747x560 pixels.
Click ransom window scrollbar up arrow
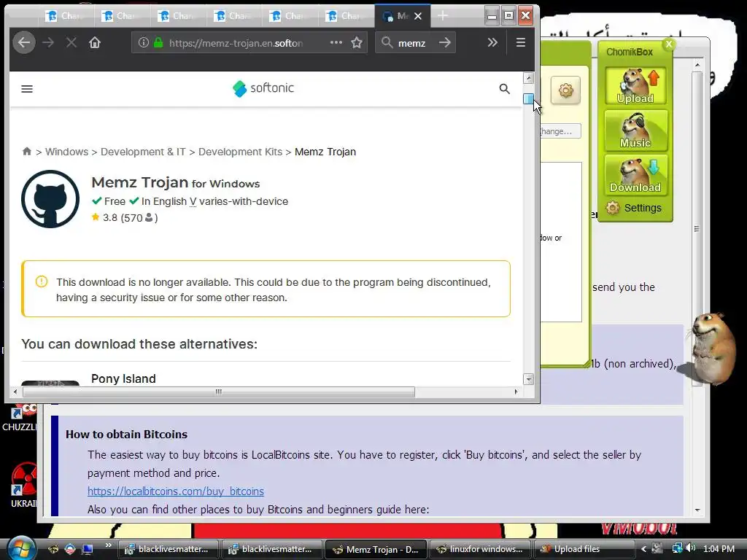click(697, 64)
